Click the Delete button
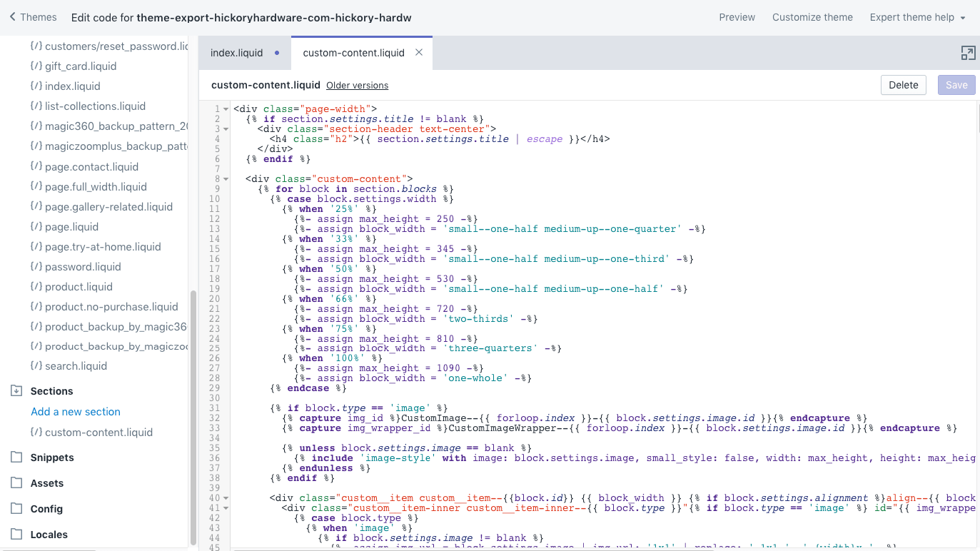 coord(904,85)
